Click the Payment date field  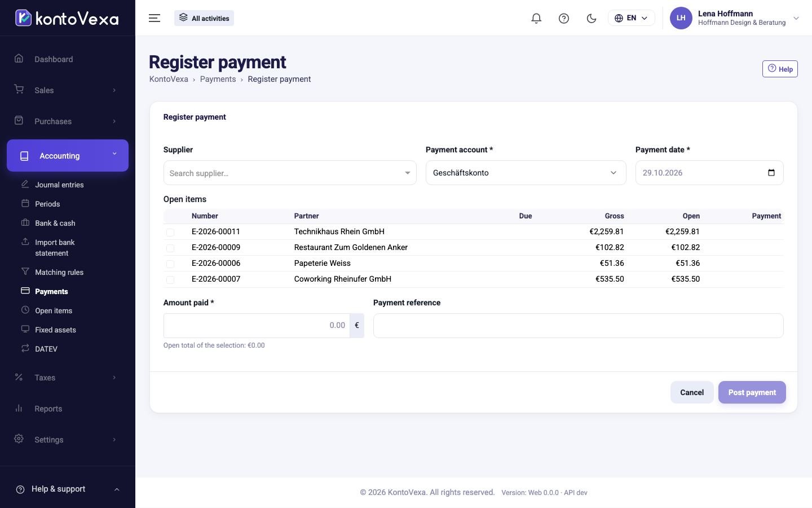(x=709, y=173)
